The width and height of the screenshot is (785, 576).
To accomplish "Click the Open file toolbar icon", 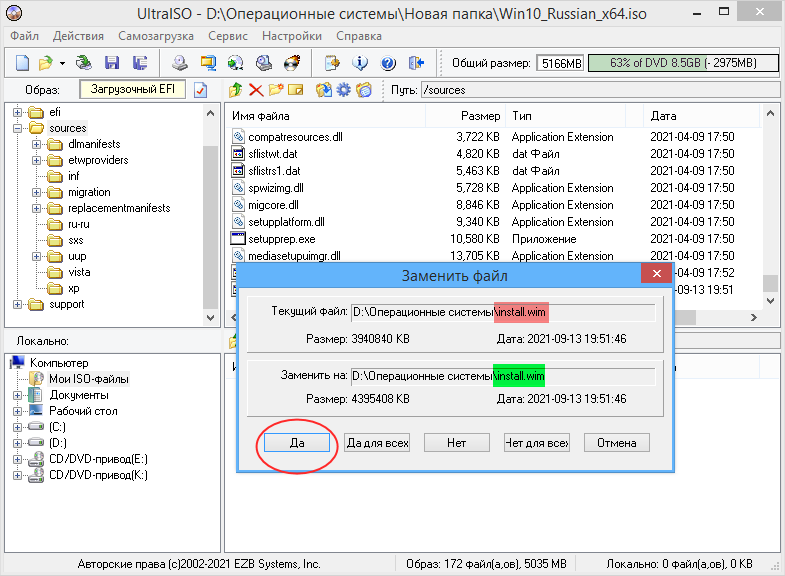I will [x=46, y=63].
